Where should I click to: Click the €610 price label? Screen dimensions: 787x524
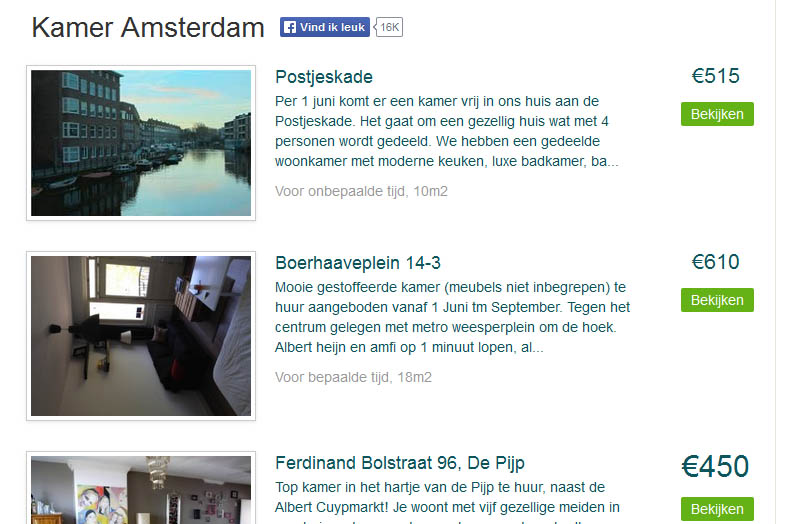(x=716, y=261)
